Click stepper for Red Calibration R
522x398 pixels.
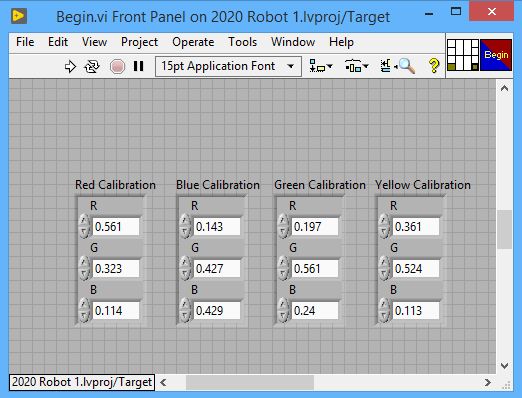tap(84, 226)
